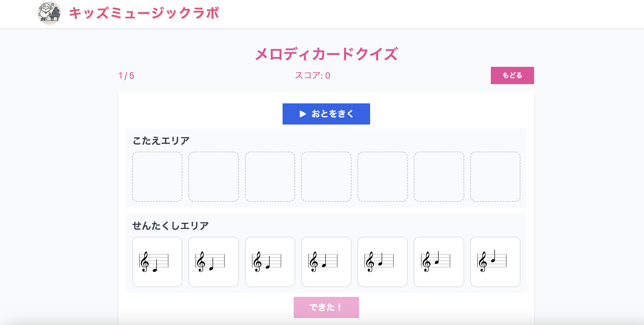The height and width of the screenshot is (325, 644).
Task: Click the third empty answer slot
Action: point(270,176)
